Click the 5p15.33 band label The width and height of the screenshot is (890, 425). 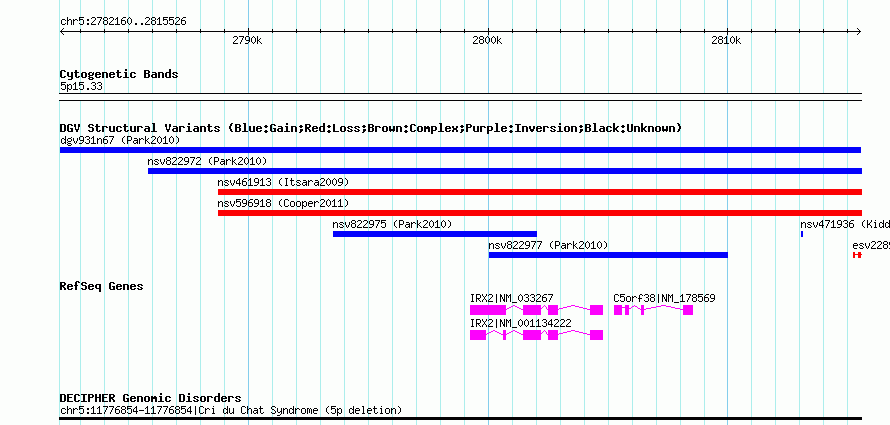tap(81, 87)
